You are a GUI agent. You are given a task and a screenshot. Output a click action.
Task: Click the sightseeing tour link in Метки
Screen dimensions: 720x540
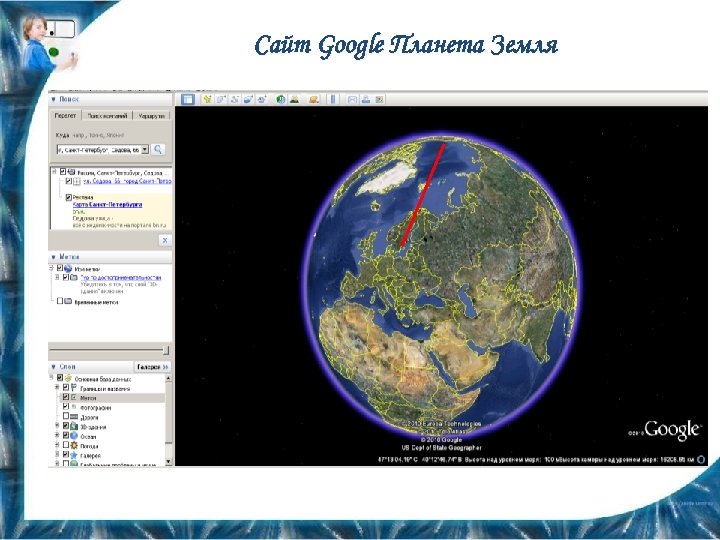point(121,277)
